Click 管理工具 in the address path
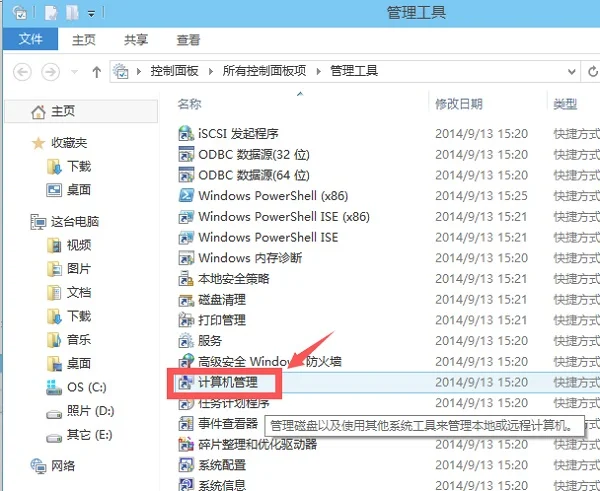 point(354,71)
